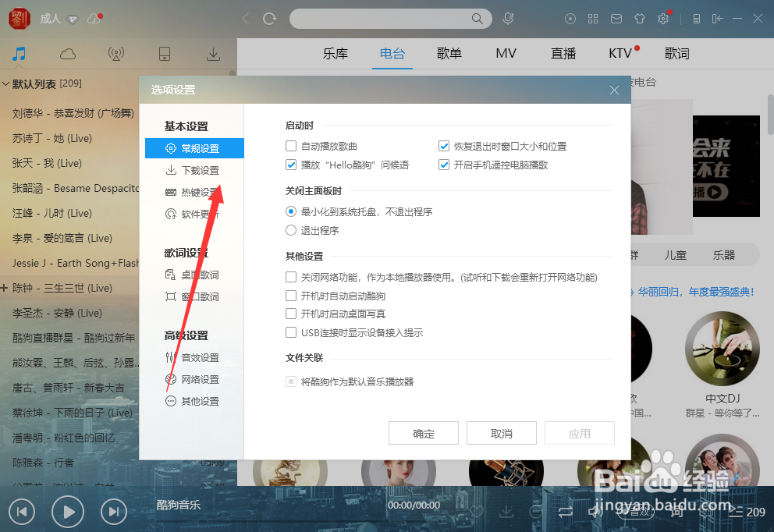The image size is (774, 532).
Task: Enable USB device connection prompt checkbox
Action: (x=291, y=332)
